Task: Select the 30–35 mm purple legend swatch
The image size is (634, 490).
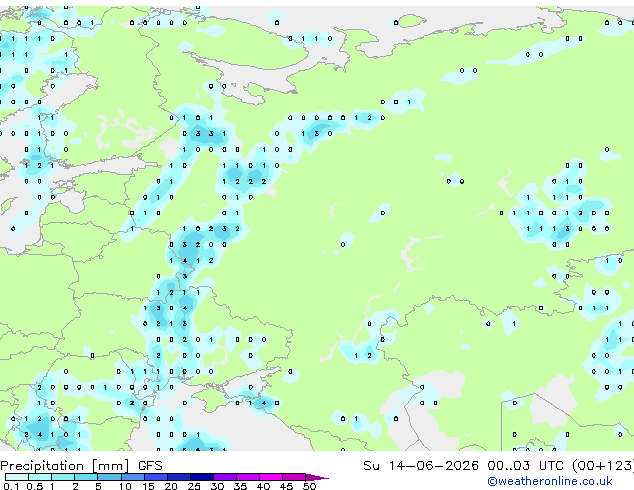Action: click(x=224, y=477)
